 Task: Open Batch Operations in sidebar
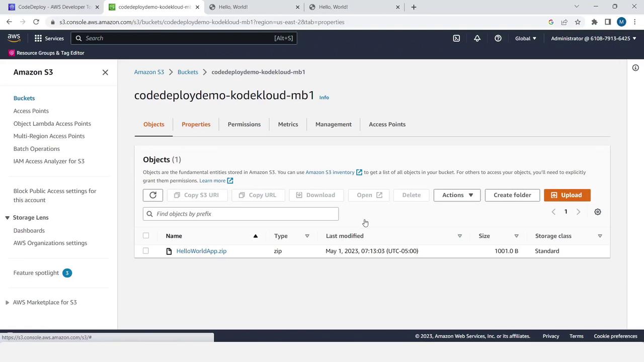37,149
